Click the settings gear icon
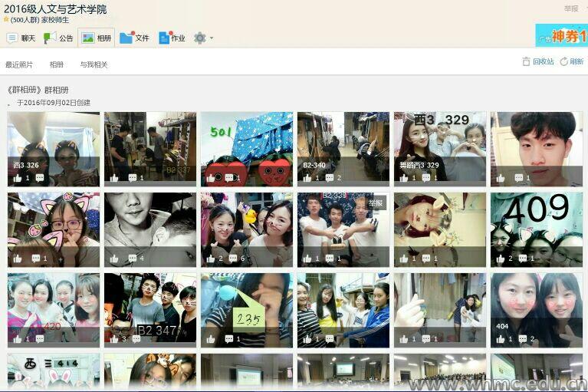Viewport: 588px width, 392px height. tap(200, 38)
